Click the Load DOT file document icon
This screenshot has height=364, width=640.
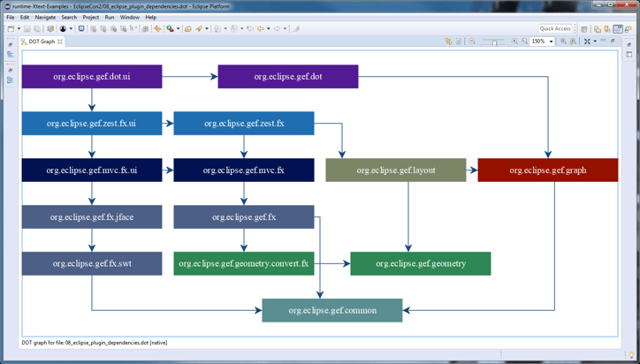459,42
